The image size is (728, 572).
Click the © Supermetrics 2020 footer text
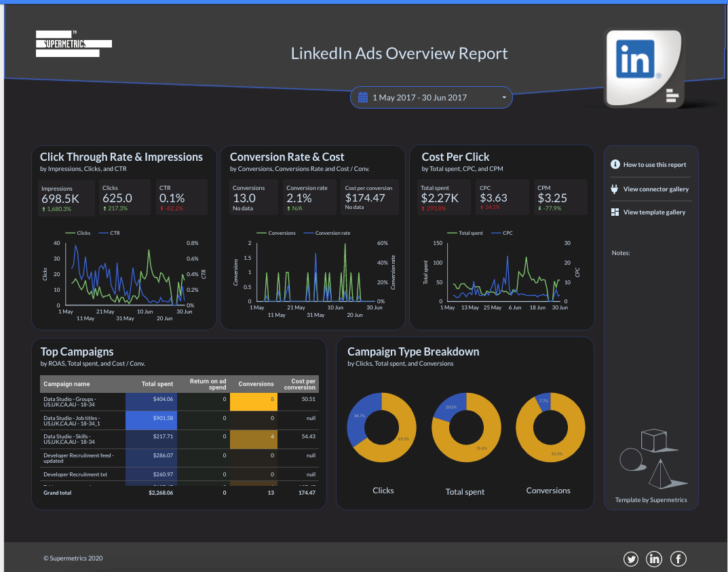pos(73,558)
